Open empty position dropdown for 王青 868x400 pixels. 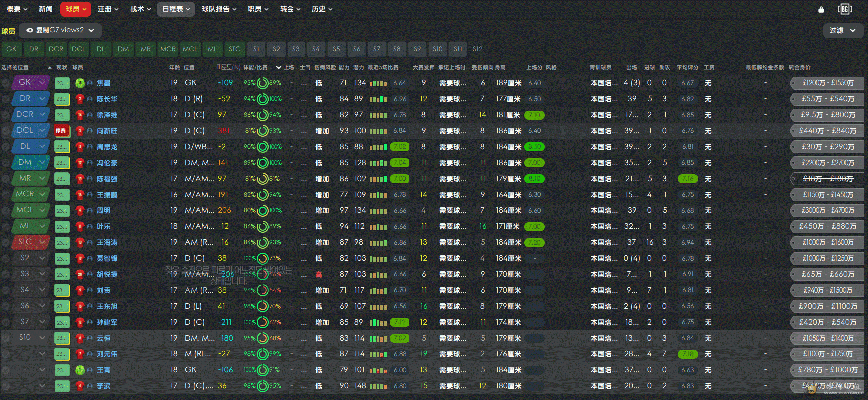[31, 370]
